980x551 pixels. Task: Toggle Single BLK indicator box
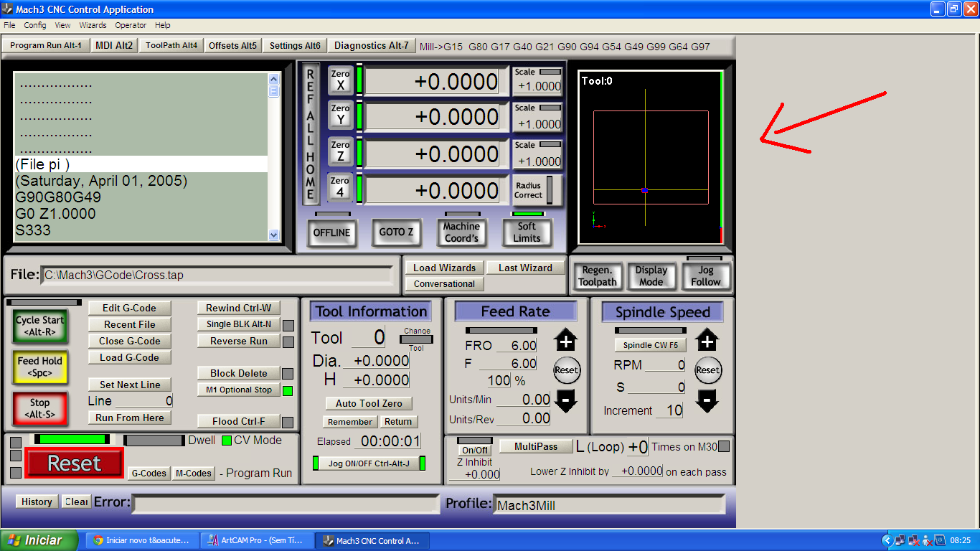tap(288, 325)
